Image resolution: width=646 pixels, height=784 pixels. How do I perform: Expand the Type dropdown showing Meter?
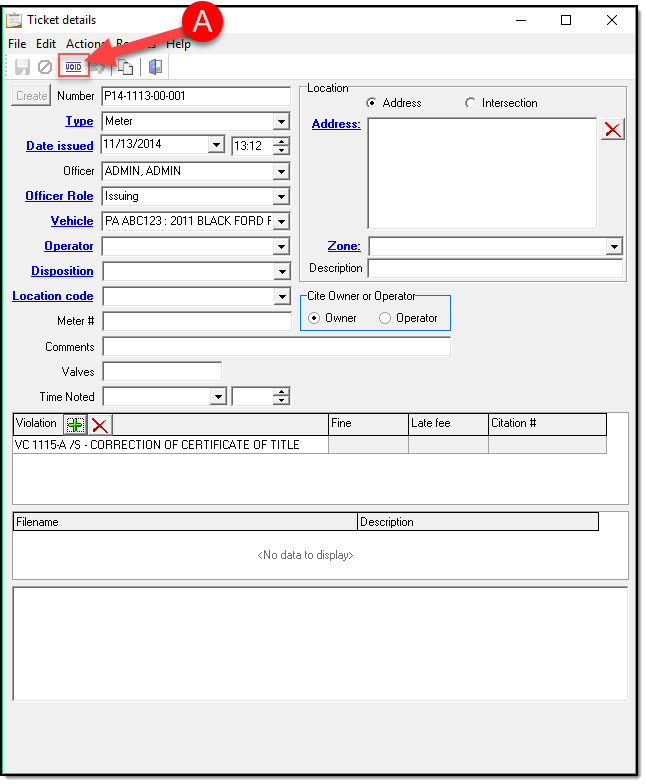[x=281, y=121]
